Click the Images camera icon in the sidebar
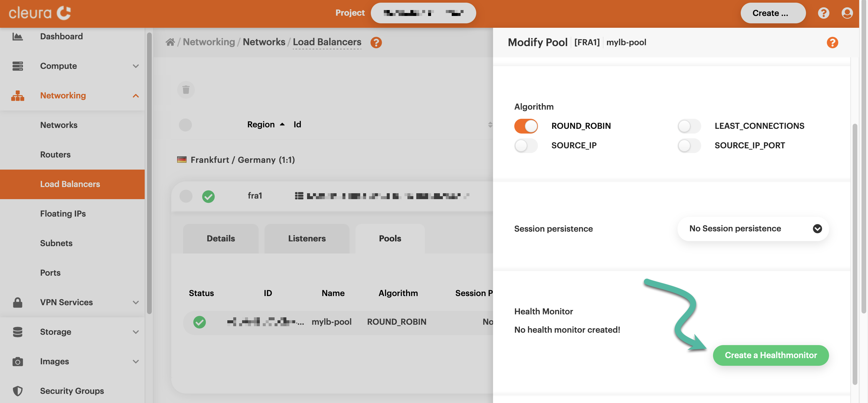Screen dimensions: 868x403 tap(17, 361)
